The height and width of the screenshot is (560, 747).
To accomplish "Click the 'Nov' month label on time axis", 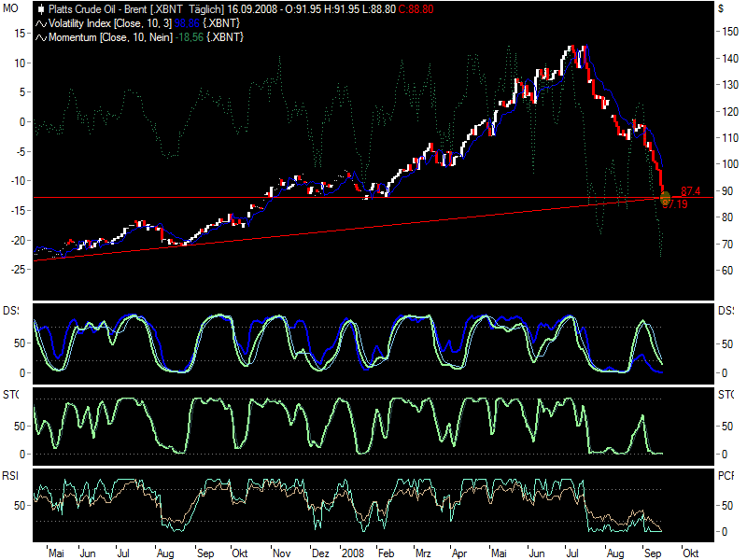I will [282, 553].
